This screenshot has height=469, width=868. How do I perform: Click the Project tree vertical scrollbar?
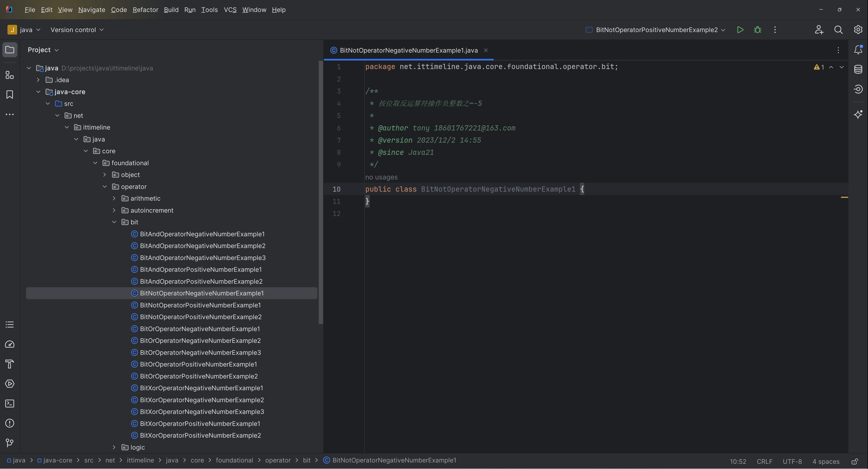[320, 192]
